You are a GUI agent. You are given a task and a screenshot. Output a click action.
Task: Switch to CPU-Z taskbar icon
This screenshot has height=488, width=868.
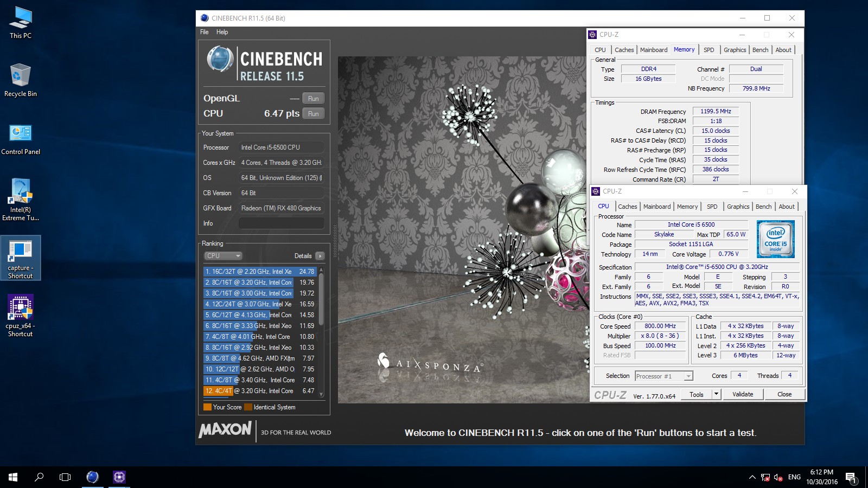(119, 477)
